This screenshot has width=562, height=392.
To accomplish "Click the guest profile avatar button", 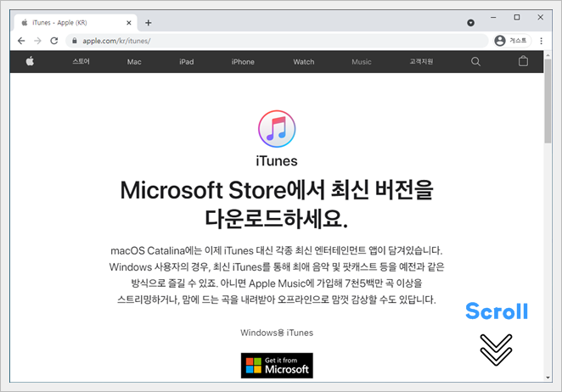I will click(x=511, y=41).
